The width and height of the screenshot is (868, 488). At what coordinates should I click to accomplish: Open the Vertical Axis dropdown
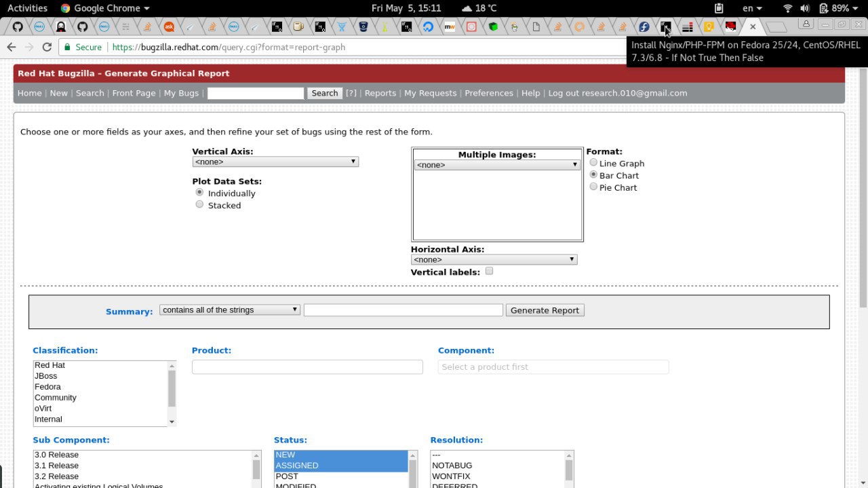(275, 162)
